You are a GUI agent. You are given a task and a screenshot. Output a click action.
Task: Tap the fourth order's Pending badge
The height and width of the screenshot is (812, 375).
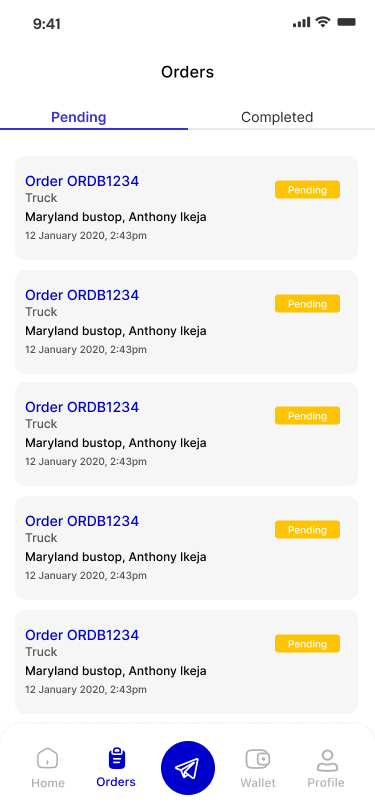pyautogui.click(x=307, y=530)
